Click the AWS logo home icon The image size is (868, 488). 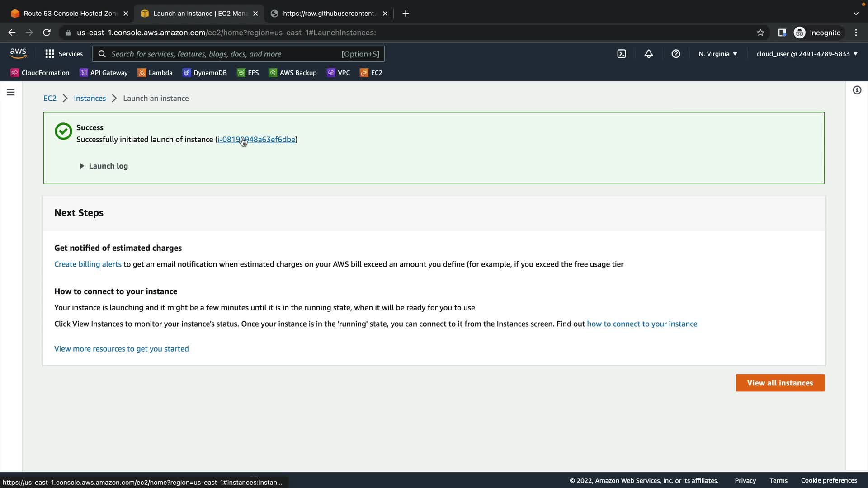click(18, 53)
